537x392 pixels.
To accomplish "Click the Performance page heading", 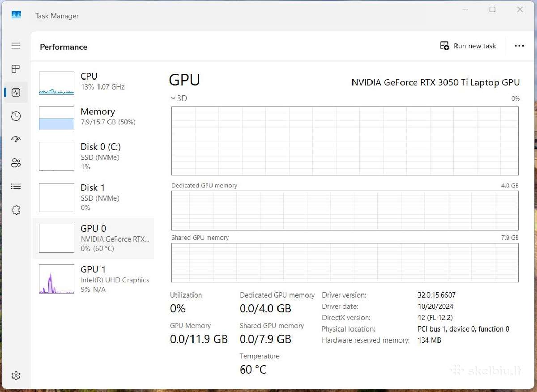I will [64, 47].
